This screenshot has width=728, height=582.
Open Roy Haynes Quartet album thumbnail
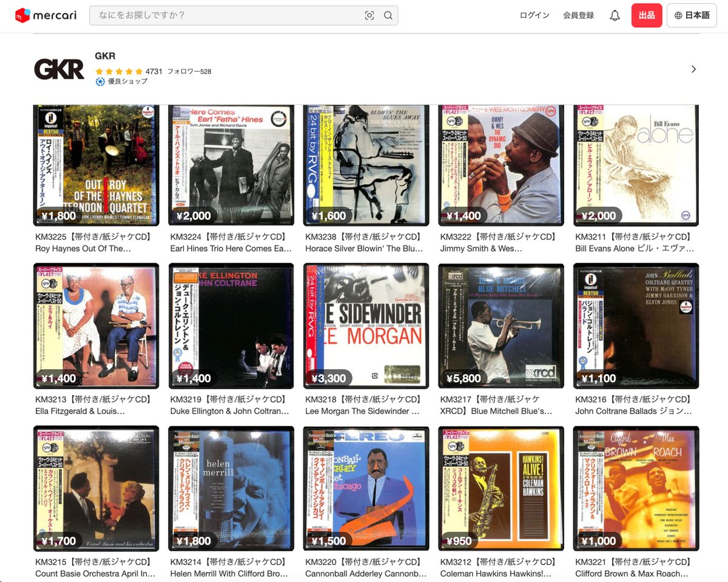point(96,166)
